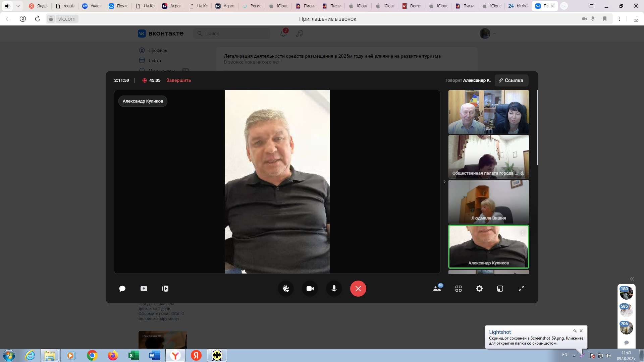Copy the call link via Ссылка

(x=511, y=80)
